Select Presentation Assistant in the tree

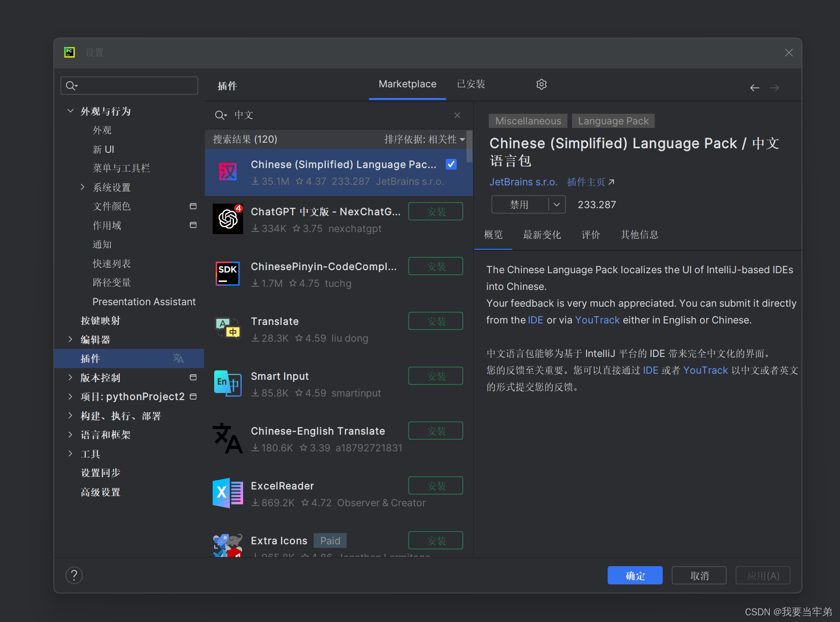tap(144, 302)
